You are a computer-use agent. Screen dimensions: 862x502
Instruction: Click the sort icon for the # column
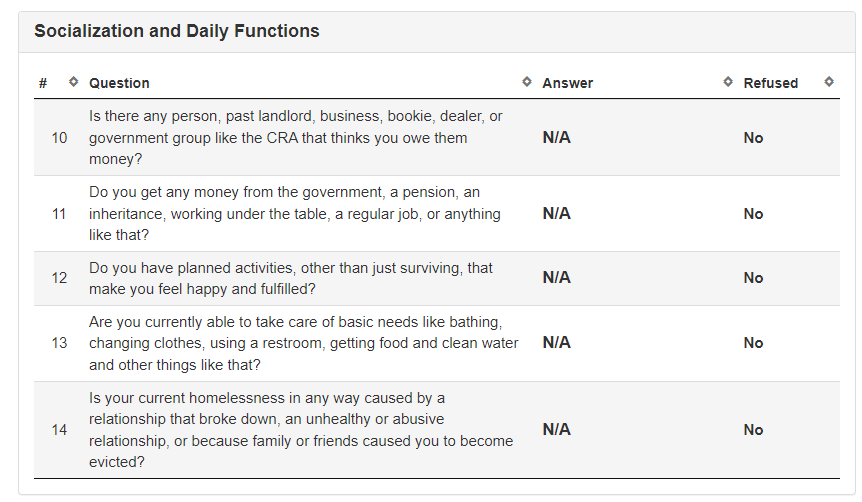(x=73, y=82)
